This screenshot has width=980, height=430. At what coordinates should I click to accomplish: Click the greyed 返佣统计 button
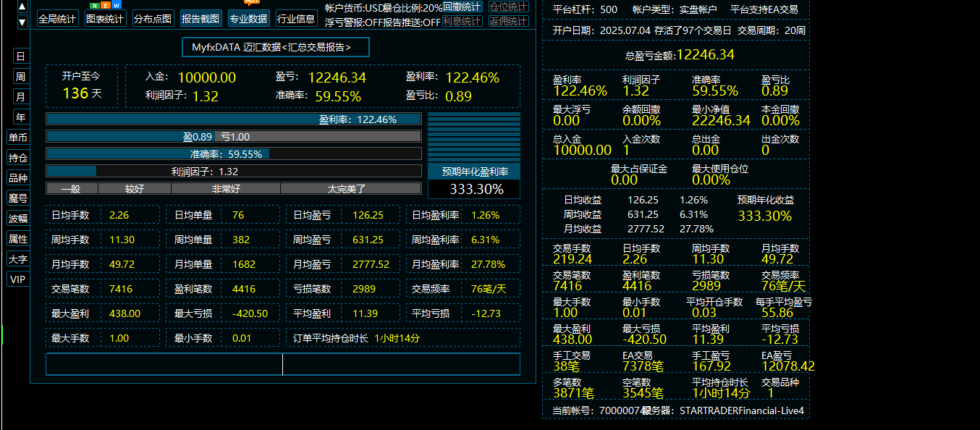coord(509,22)
